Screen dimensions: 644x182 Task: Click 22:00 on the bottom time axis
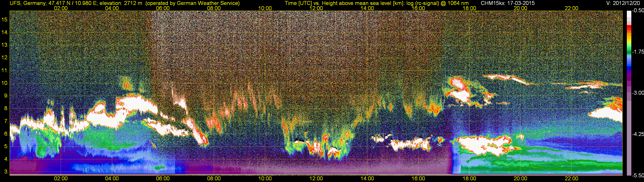coord(571,179)
